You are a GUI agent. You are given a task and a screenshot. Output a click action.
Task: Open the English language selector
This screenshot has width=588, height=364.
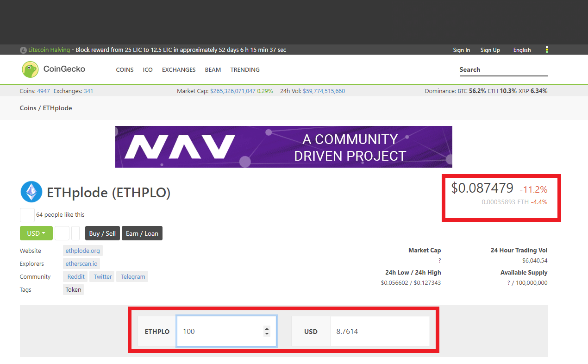(x=522, y=50)
